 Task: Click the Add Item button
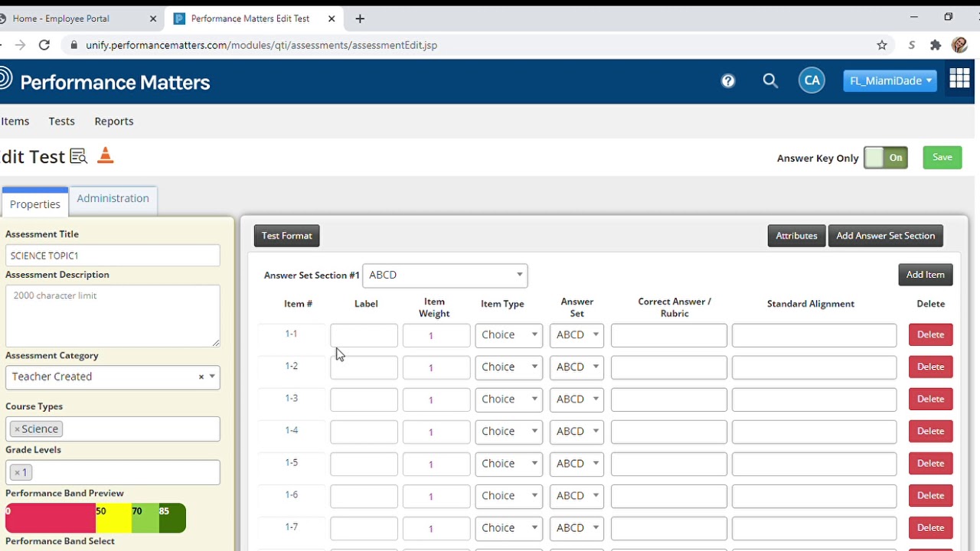(925, 275)
